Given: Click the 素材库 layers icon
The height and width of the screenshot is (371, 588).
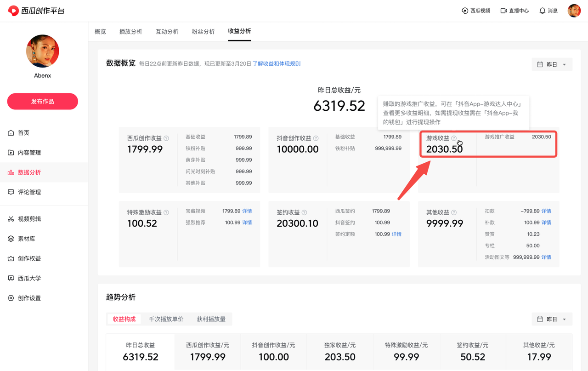Looking at the screenshot, I should click(x=11, y=239).
